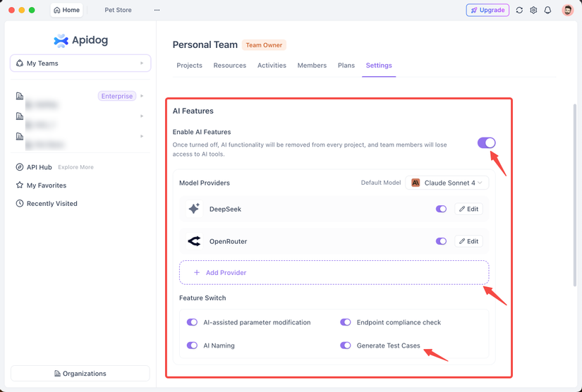Open the Home tab
This screenshot has width=582, height=392.
point(67,10)
